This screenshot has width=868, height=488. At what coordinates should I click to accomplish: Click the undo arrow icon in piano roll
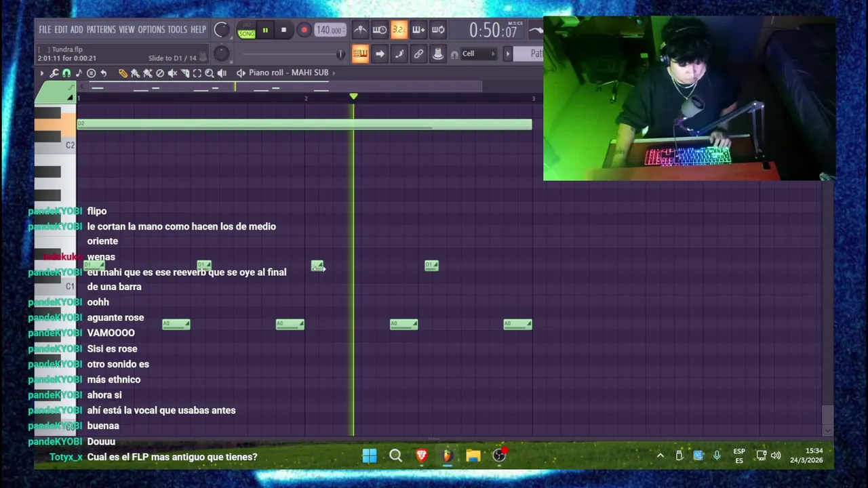tap(103, 73)
